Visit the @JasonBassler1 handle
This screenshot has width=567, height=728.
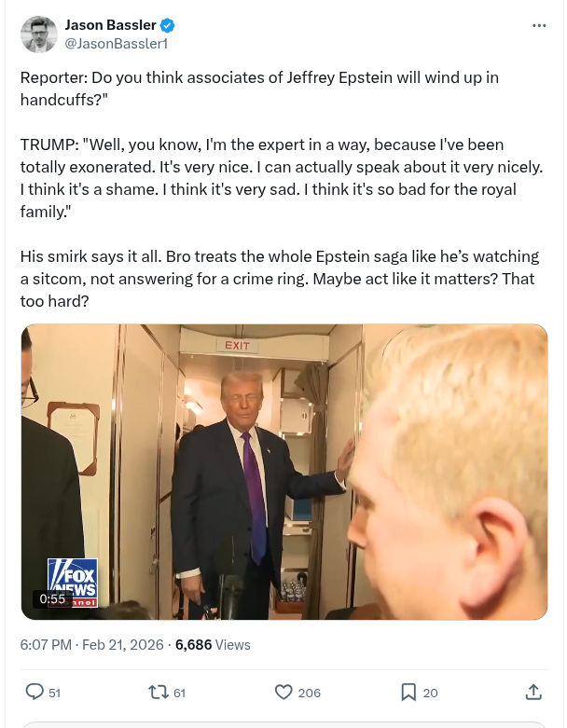coord(116,44)
